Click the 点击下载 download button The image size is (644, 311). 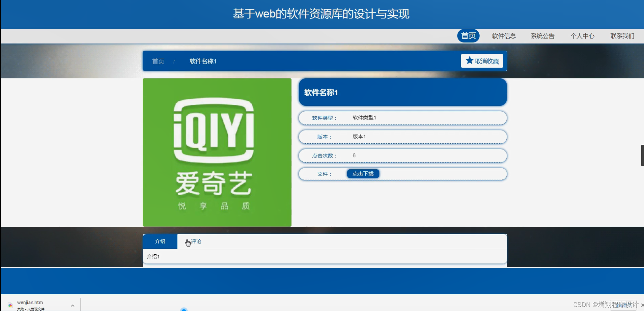363,173
